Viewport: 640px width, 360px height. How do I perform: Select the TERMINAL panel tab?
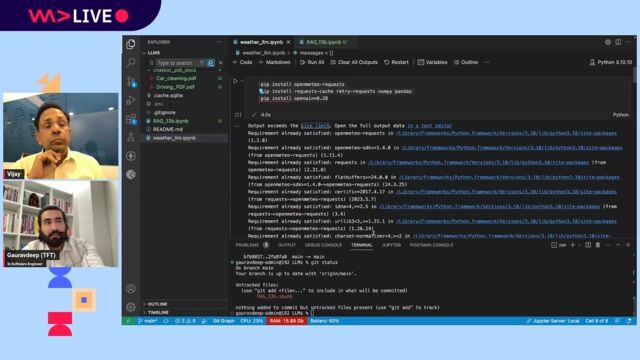362,245
